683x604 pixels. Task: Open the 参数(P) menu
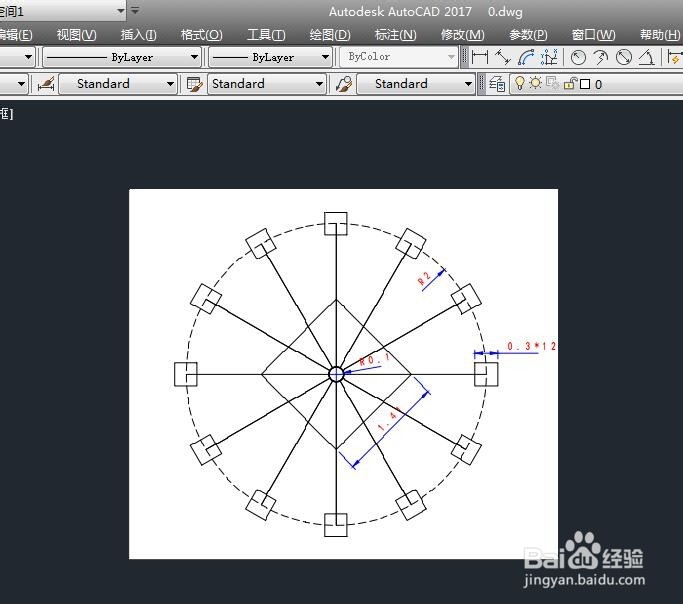(528, 34)
